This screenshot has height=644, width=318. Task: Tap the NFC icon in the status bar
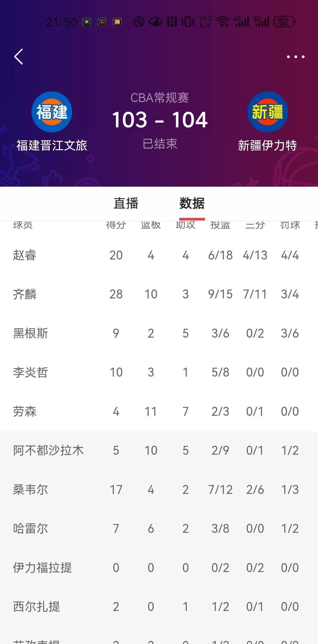tap(172, 22)
